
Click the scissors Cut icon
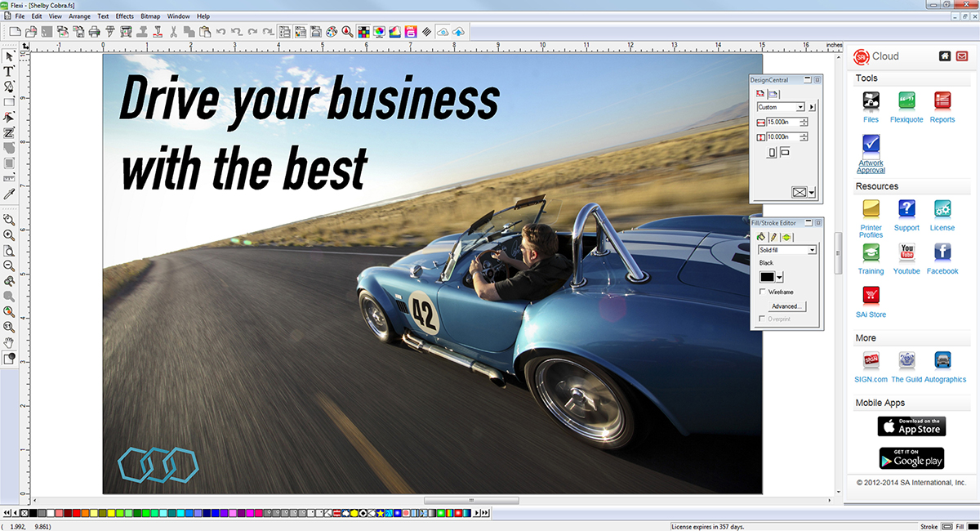click(x=172, y=32)
